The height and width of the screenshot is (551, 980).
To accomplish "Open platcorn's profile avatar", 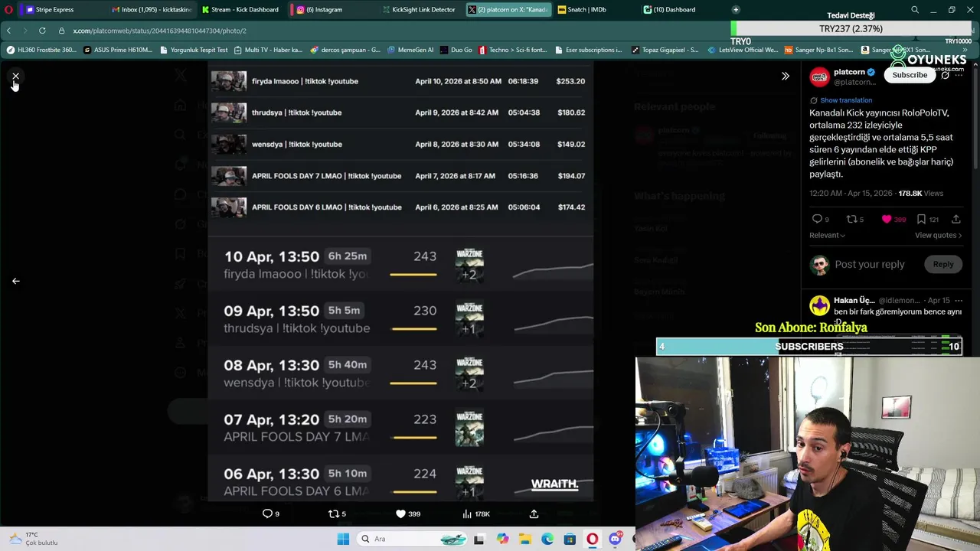I will point(819,77).
